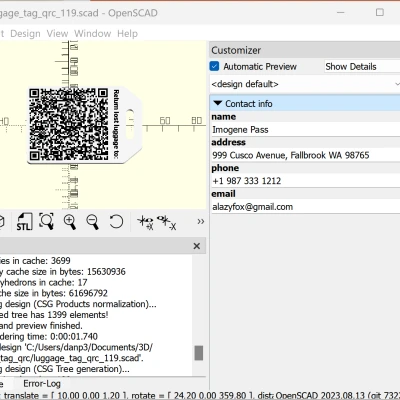The height and width of the screenshot is (400, 400).
Task: Click the name field with Imogene Pass
Action: [306, 129]
